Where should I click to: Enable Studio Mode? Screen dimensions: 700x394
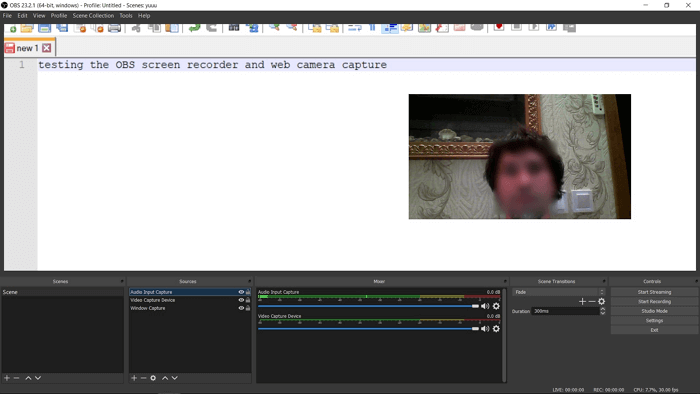pyautogui.click(x=654, y=311)
